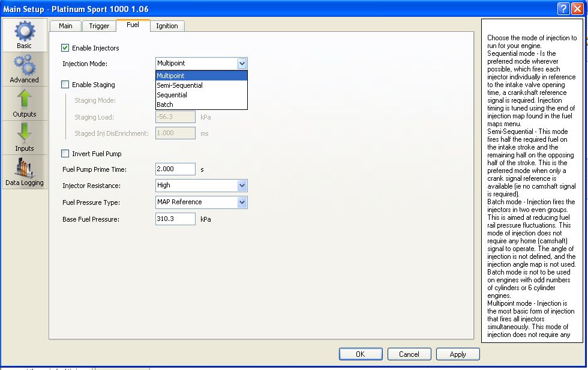Uncheck Enable Injectors checkbox
Screen dimensions: 588x370
tap(65, 47)
